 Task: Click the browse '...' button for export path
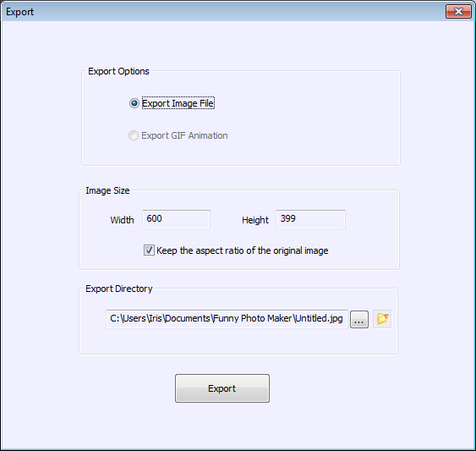[359, 319]
